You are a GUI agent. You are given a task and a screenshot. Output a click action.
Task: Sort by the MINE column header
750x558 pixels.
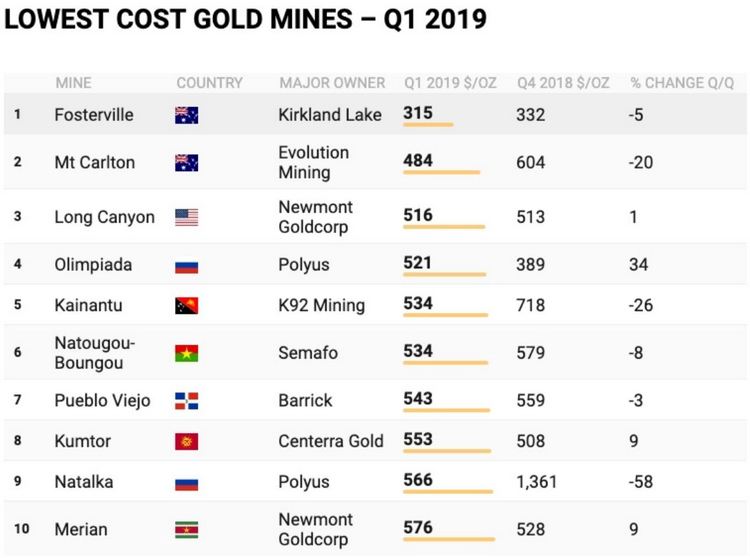coord(73,83)
